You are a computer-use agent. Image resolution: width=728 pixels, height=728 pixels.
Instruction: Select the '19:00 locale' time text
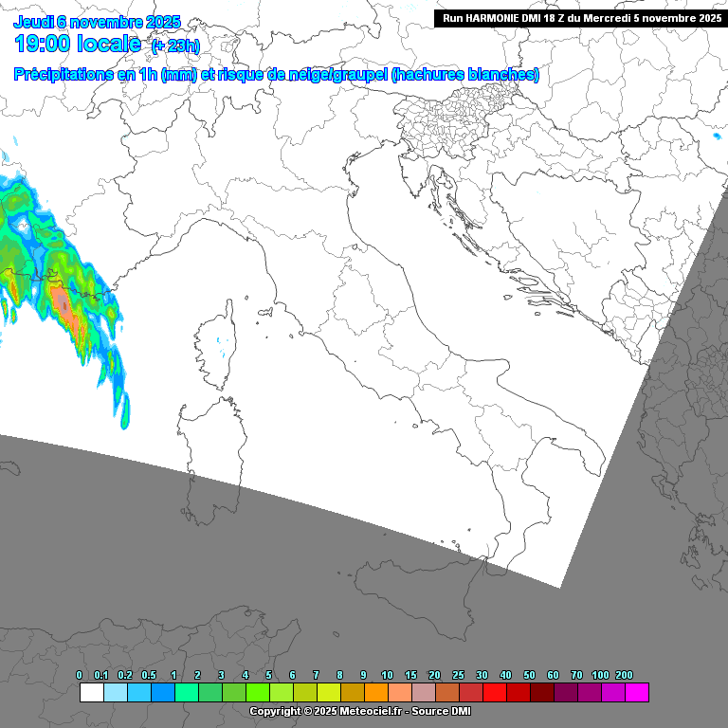click(x=78, y=44)
